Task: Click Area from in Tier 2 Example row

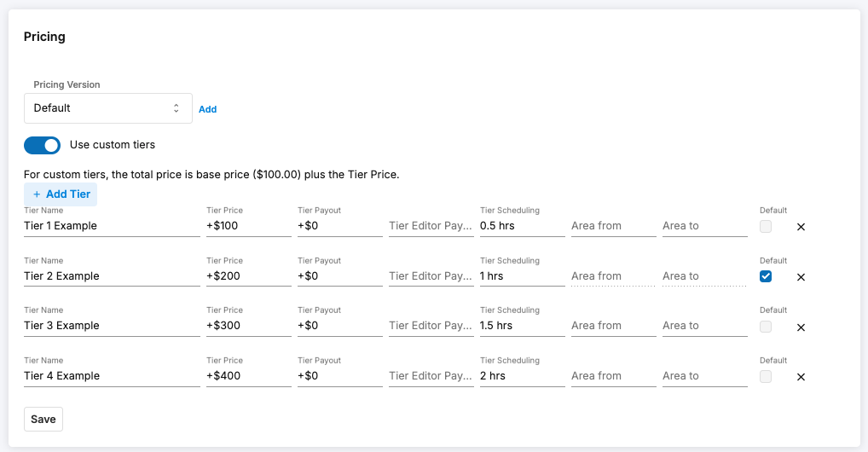Action: pos(613,275)
